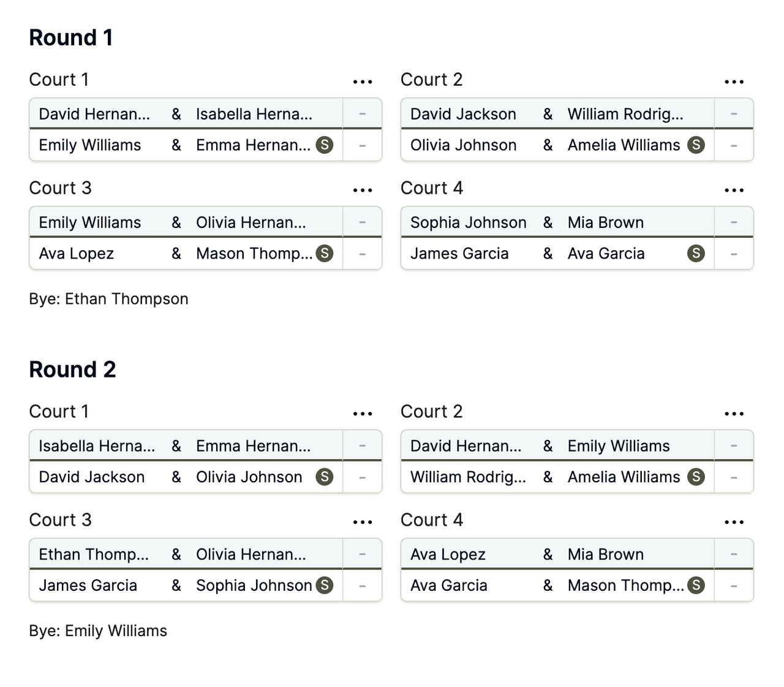Click score field for Ava Lopez & Mia Brown, Round 2

click(x=734, y=555)
